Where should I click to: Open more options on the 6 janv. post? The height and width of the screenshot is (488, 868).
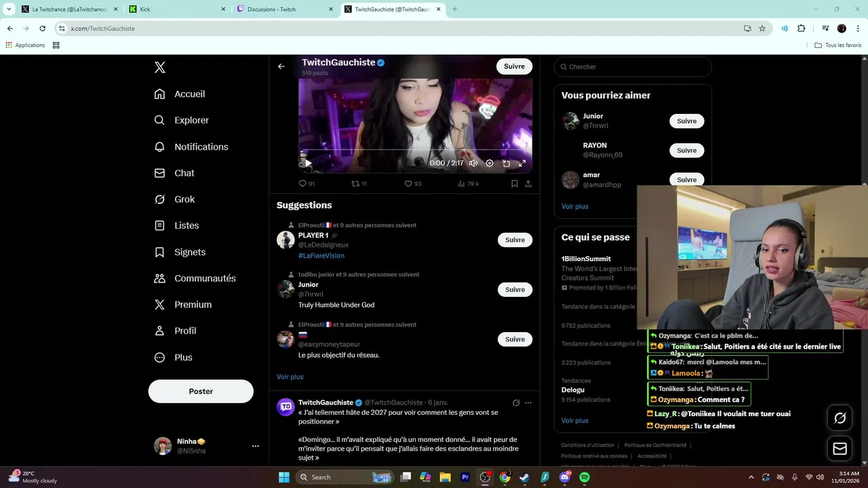click(x=528, y=403)
